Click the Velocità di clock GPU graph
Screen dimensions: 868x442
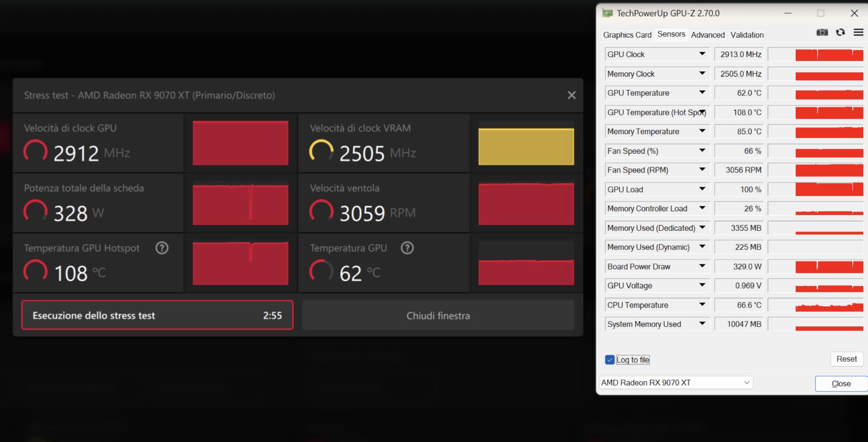[x=240, y=143]
